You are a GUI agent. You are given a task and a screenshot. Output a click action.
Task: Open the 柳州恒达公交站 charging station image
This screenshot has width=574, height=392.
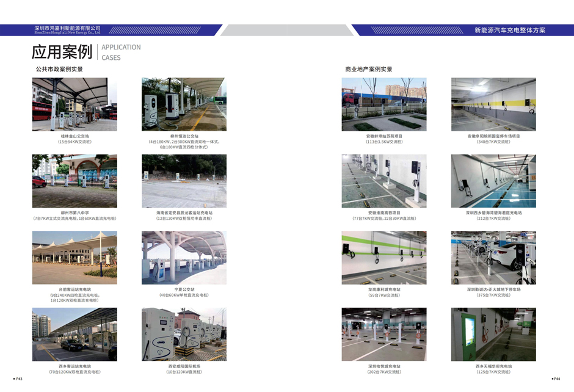point(184,104)
